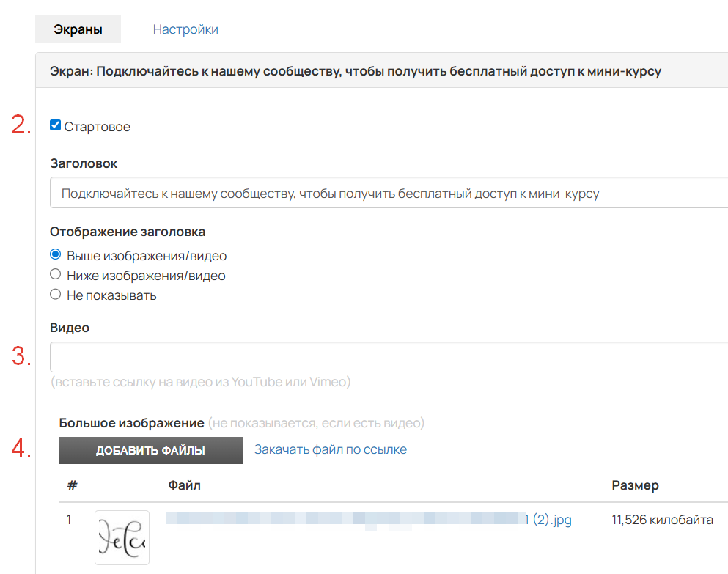Select Выше изображения/видео radio option
Viewport: 728px width, 574px height.
[x=55, y=255]
